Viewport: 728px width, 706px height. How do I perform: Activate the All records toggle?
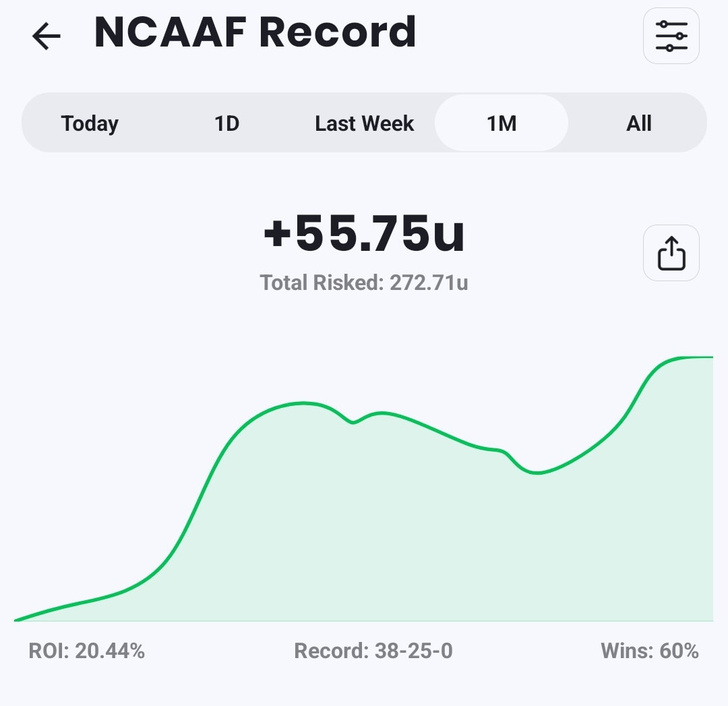639,123
